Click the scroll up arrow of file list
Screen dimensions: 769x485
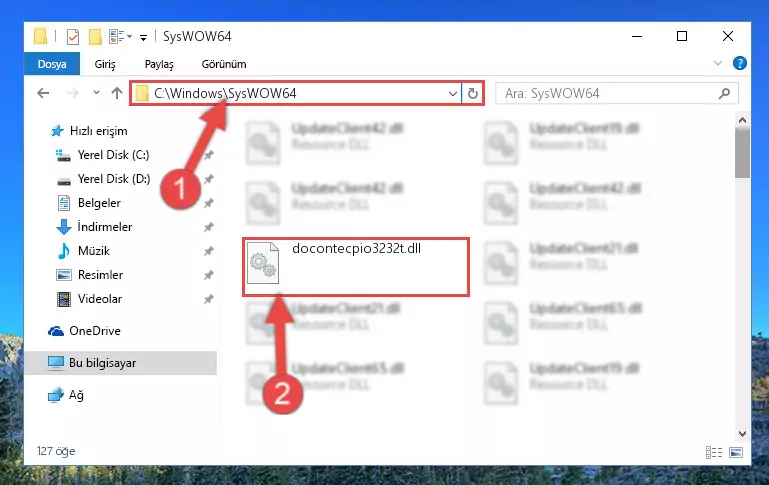(x=743, y=120)
